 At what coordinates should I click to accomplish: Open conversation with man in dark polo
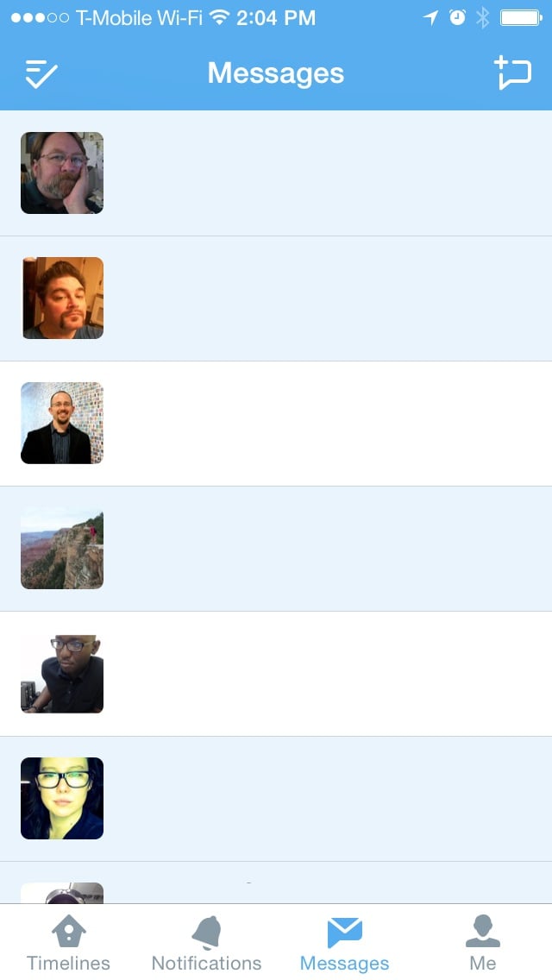pyautogui.click(x=276, y=674)
